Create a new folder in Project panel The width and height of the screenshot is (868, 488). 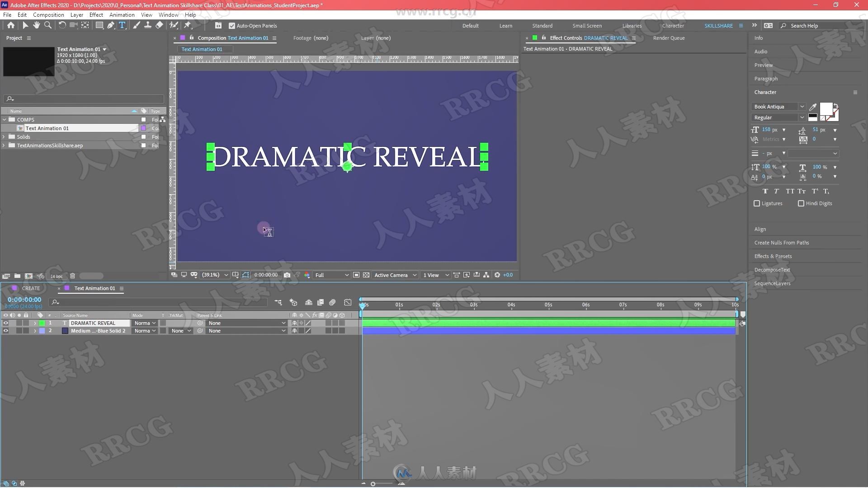[x=17, y=276]
